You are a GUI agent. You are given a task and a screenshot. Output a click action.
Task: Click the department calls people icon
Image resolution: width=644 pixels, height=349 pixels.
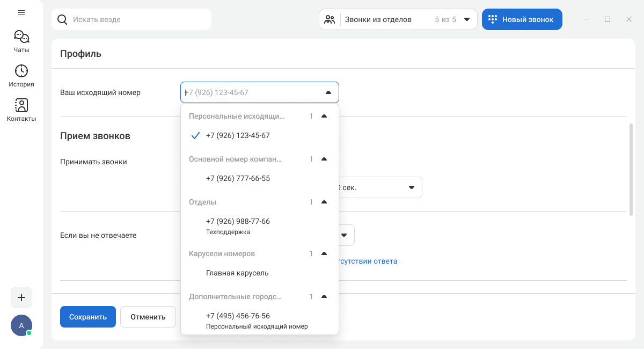click(330, 19)
